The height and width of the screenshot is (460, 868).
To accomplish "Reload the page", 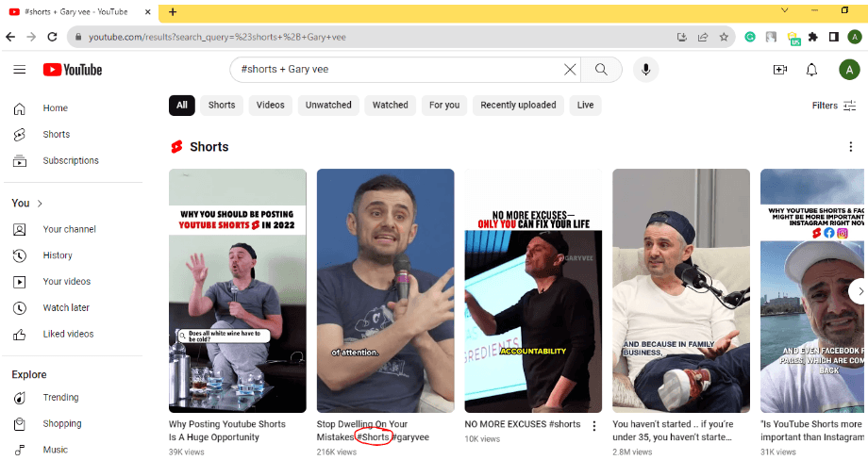I will (x=52, y=37).
